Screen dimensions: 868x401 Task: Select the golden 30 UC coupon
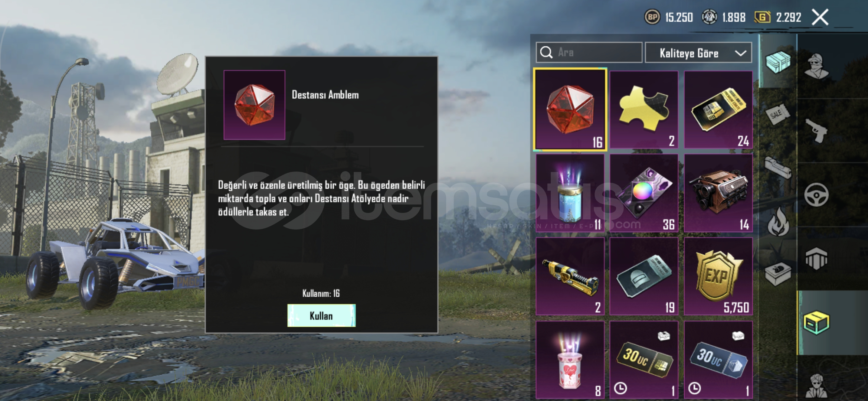pos(644,360)
